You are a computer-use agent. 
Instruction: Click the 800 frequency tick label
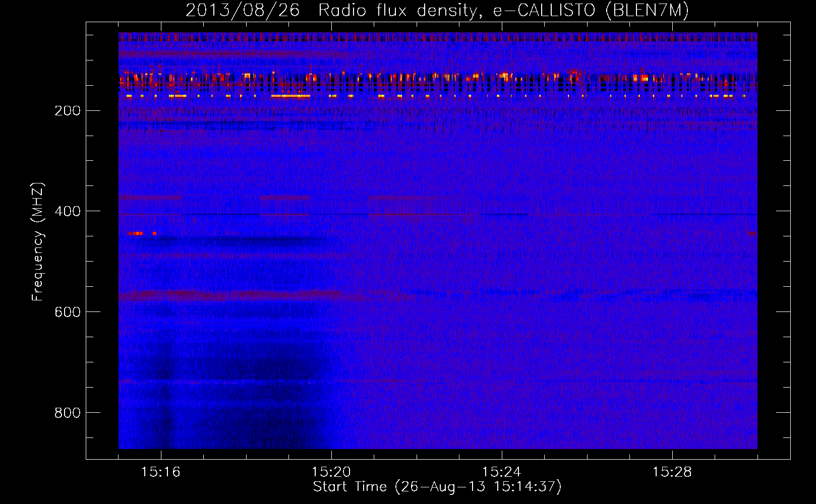click(67, 413)
